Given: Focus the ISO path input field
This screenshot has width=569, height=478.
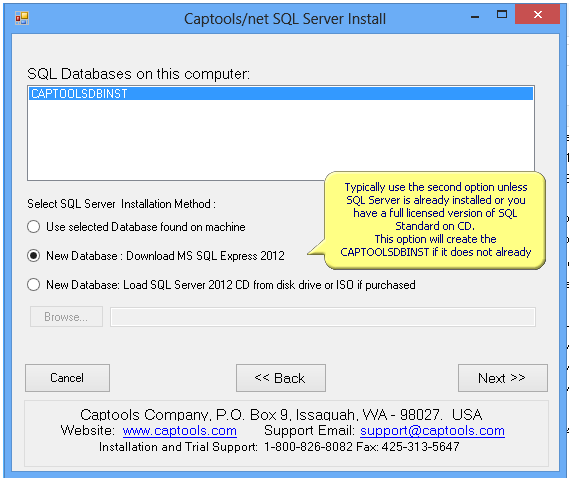Looking at the screenshot, I should 323,317.
